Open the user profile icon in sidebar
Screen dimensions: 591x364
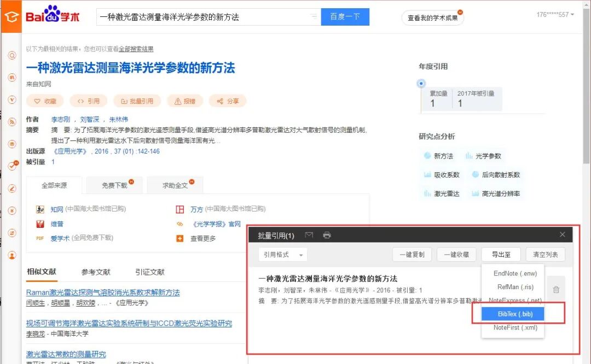click(x=12, y=256)
